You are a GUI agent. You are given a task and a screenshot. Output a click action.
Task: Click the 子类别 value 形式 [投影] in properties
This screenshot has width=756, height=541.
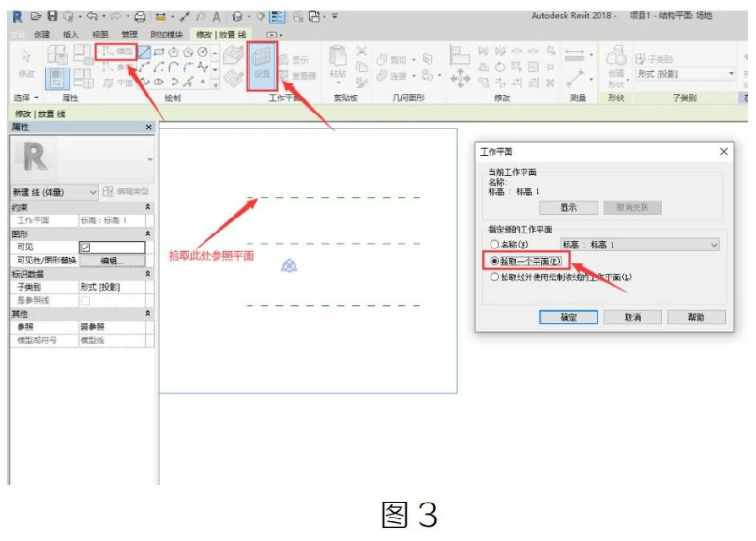pyautogui.click(x=112, y=287)
